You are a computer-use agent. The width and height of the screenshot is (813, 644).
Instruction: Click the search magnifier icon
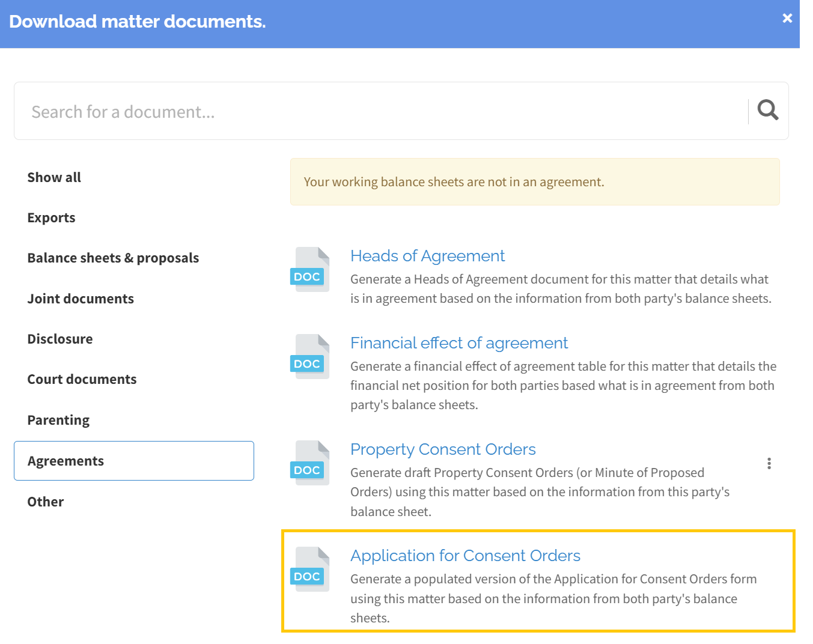767,111
